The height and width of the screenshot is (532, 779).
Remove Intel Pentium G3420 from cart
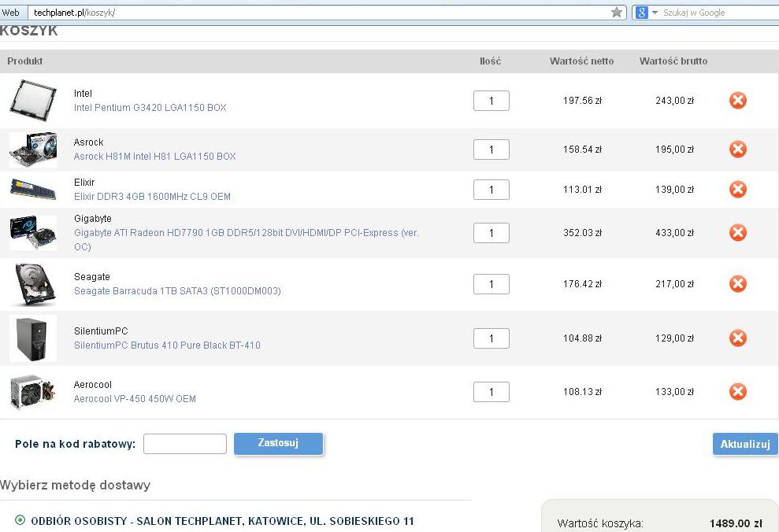point(738,100)
